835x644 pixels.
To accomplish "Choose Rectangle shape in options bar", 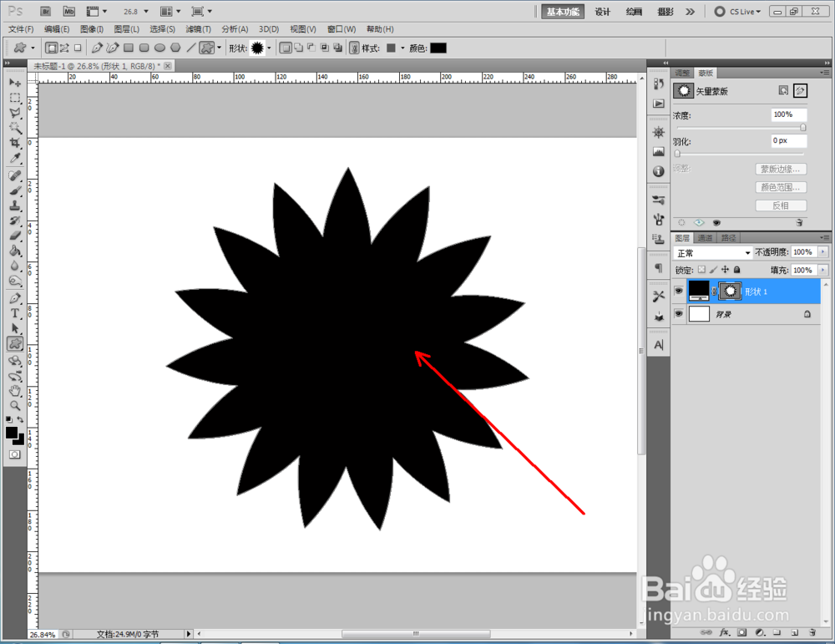I will 129,48.
